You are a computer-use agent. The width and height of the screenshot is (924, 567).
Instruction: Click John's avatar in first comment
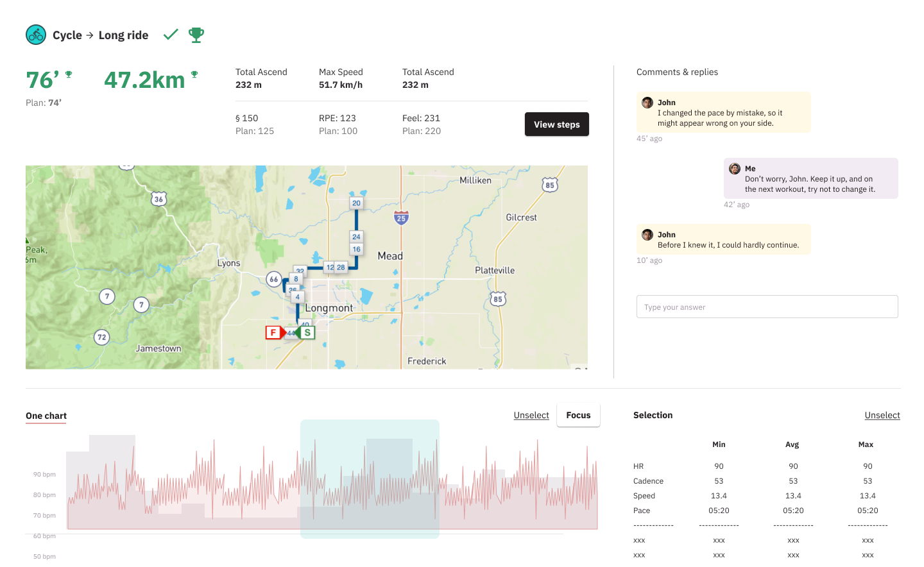coord(647,103)
